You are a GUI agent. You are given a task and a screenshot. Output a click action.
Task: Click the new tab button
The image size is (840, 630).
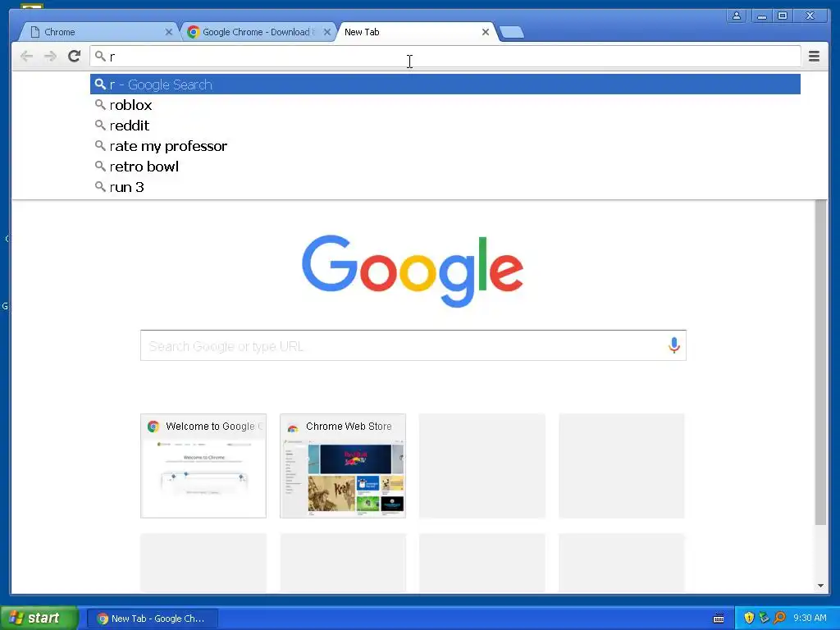[x=512, y=32]
